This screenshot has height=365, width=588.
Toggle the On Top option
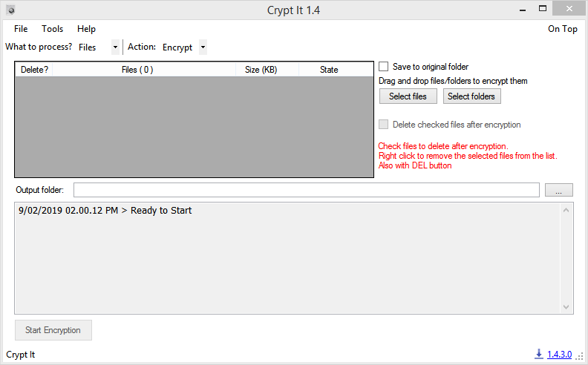coord(563,29)
